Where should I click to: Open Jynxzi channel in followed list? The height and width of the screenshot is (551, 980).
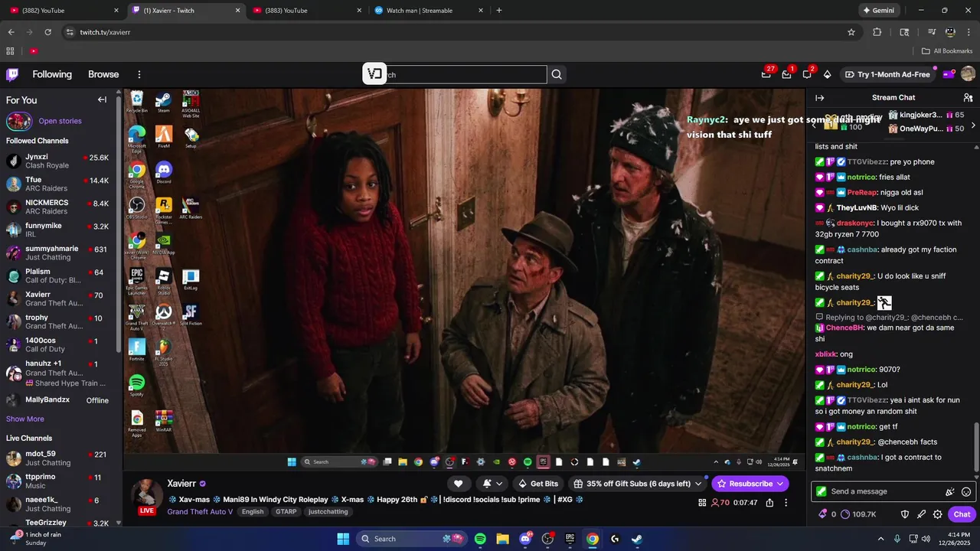click(58, 161)
